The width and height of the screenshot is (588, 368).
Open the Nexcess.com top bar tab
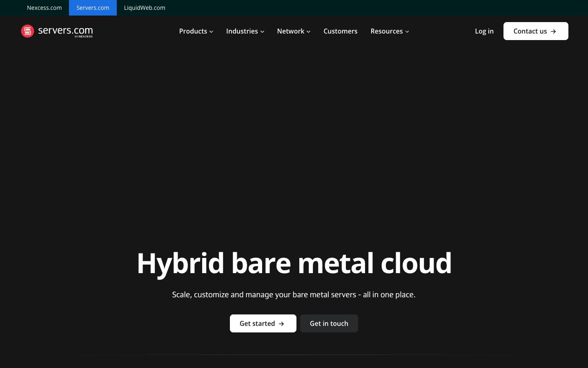(x=44, y=8)
